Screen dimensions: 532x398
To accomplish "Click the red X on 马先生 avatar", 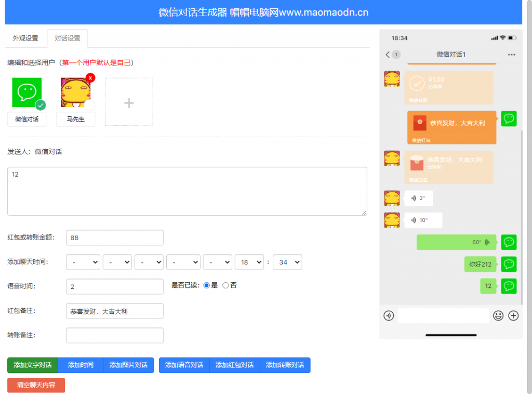I will coord(90,78).
